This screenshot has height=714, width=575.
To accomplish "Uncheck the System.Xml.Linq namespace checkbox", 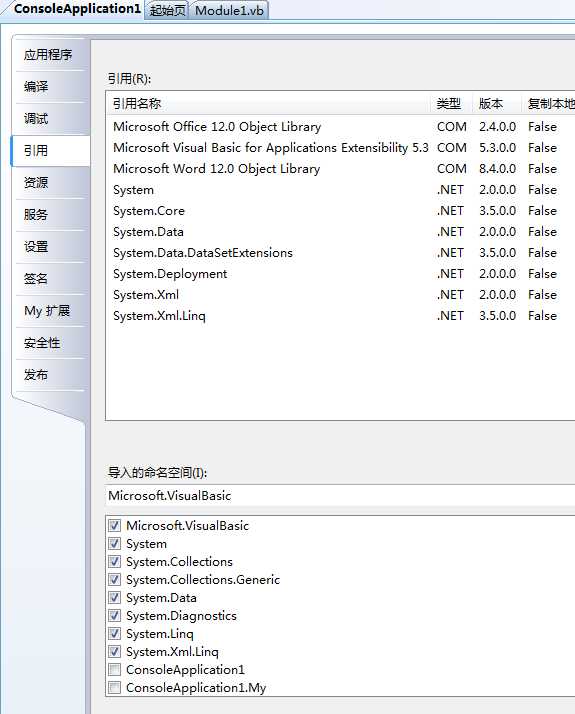I will coord(115,652).
